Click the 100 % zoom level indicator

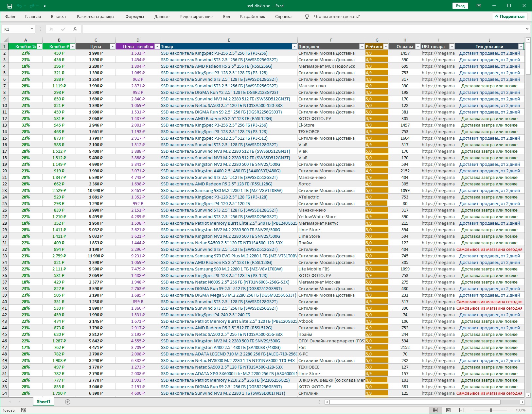[521, 410]
